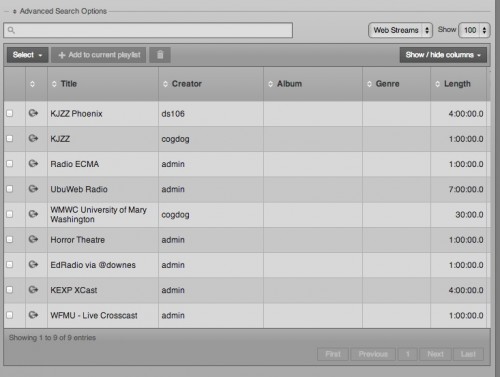Image resolution: width=500 pixels, height=377 pixels.
Task: Tick the Radio ECMA checkbox
Action: 10,164
